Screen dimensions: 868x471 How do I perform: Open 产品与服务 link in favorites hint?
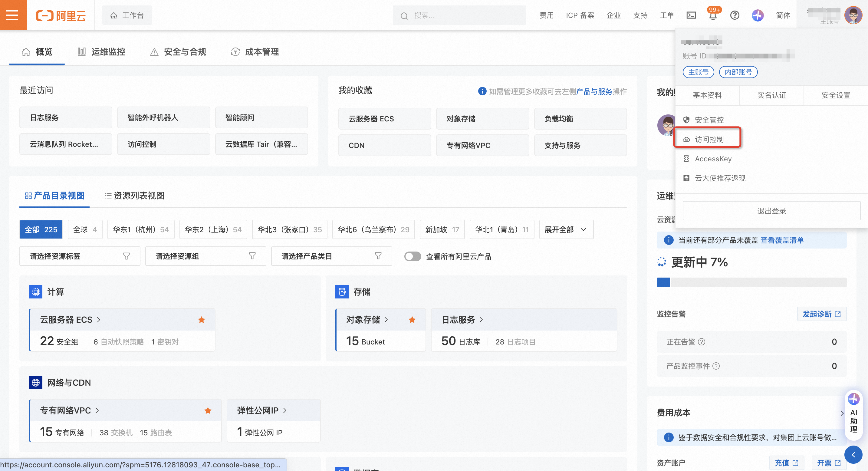594,91
